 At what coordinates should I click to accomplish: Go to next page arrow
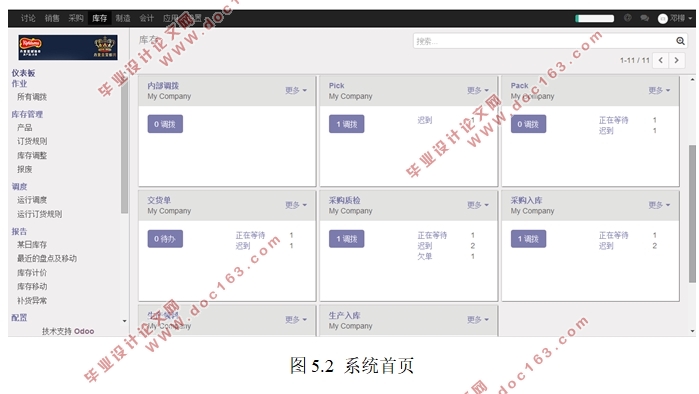[676, 60]
